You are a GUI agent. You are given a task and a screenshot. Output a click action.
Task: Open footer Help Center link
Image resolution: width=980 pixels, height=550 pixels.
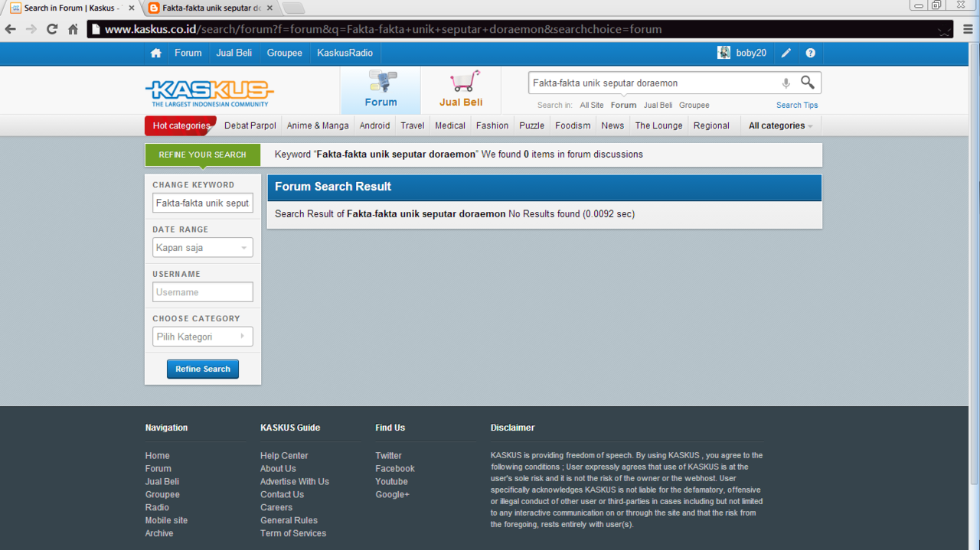[284, 455]
